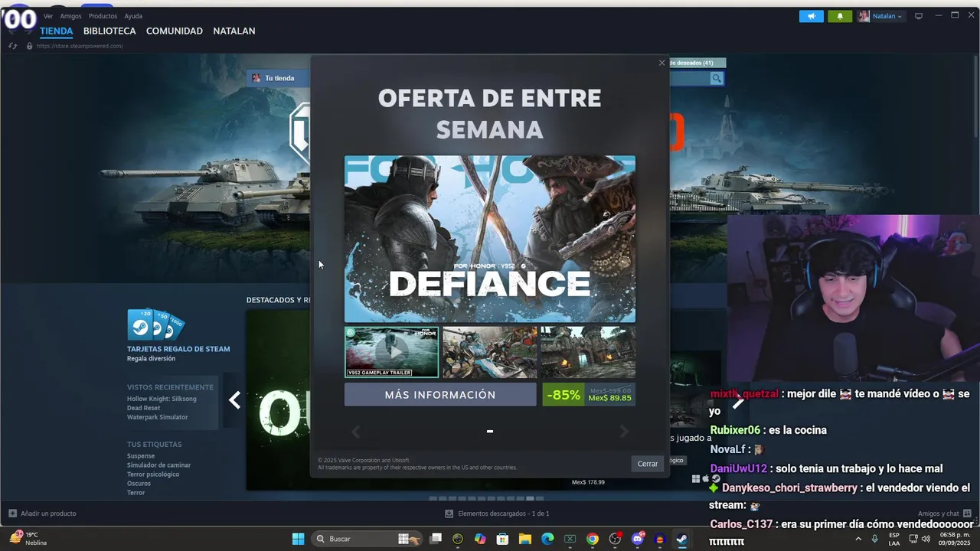Image resolution: width=980 pixels, height=551 pixels.
Task: Click the Steam announcements megaphone icon
Action: click(812, 16)
